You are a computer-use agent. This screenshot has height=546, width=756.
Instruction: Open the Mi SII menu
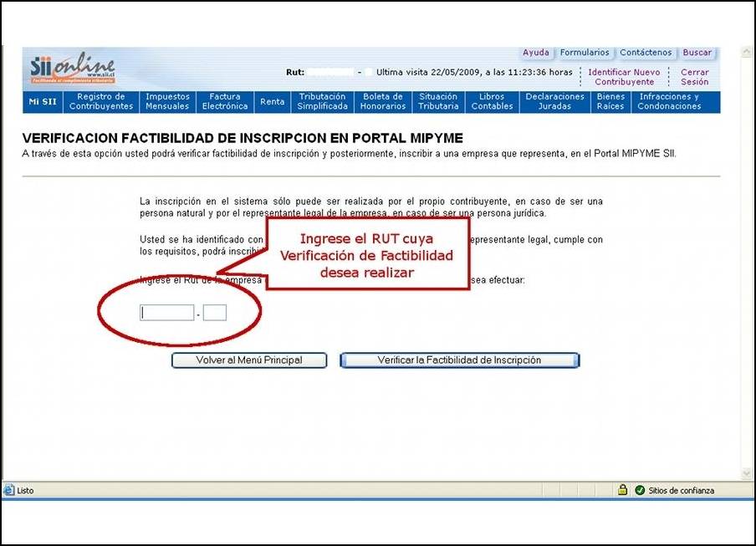coord(43,102)
